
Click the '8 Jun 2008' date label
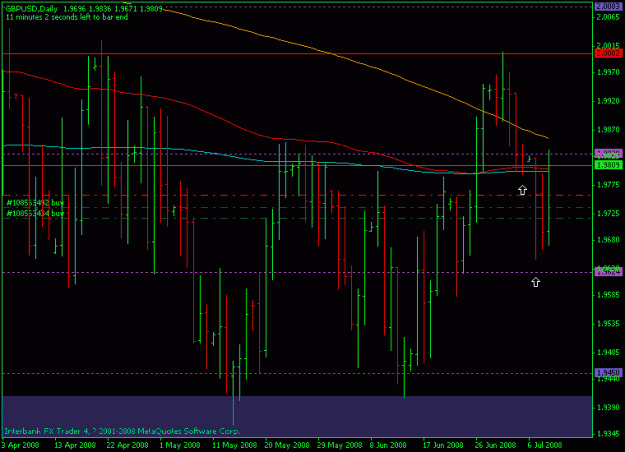[388, 445]
